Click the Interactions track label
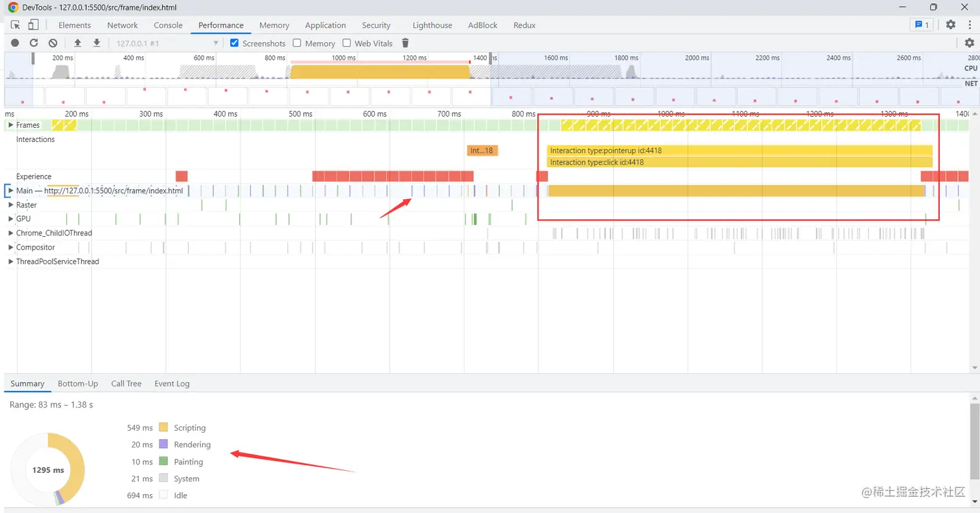The image size is (980, 513). (x=36, y=139)
